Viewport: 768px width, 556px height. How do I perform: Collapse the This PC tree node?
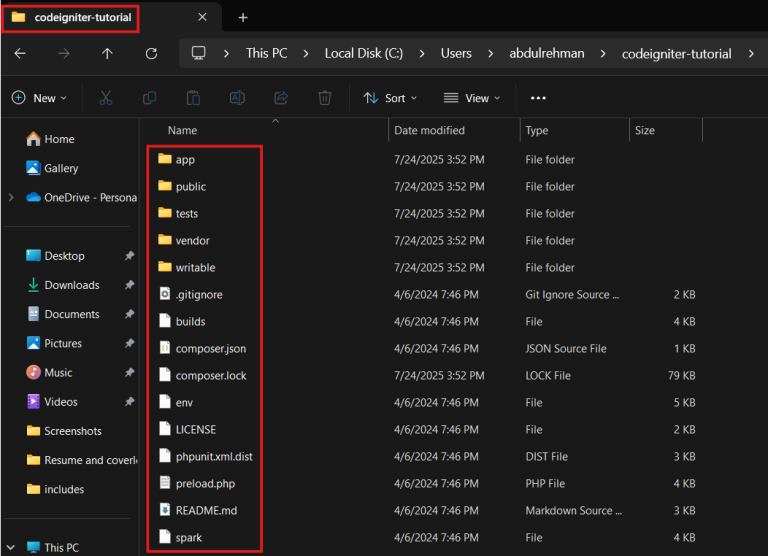point(11,547)
